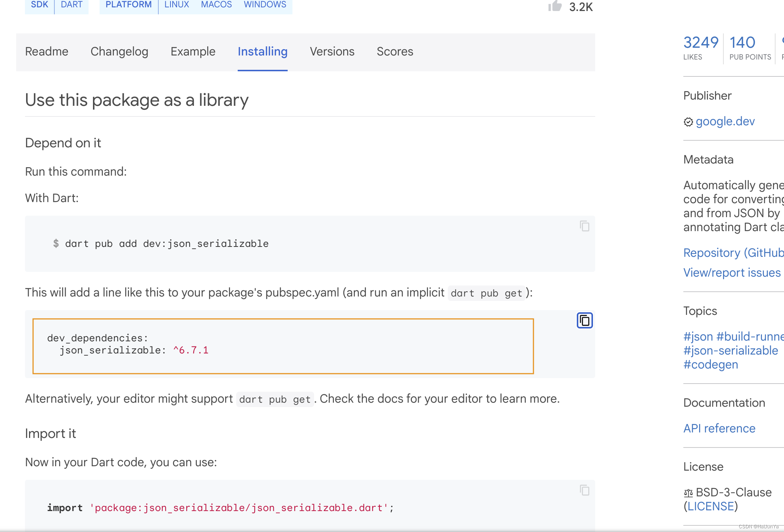This screenshot has height=532, width=784.
Task: Click the 140 pub points score
Action: coord(742,43)
